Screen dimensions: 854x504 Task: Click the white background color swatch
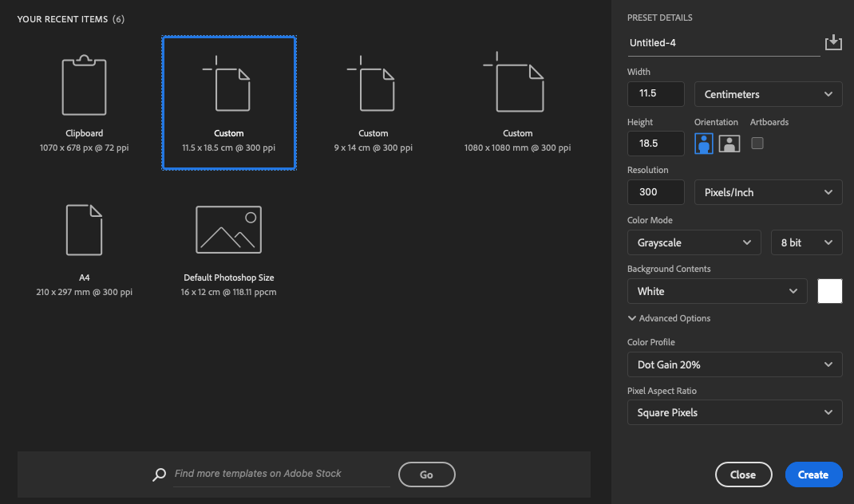point(830,291)
